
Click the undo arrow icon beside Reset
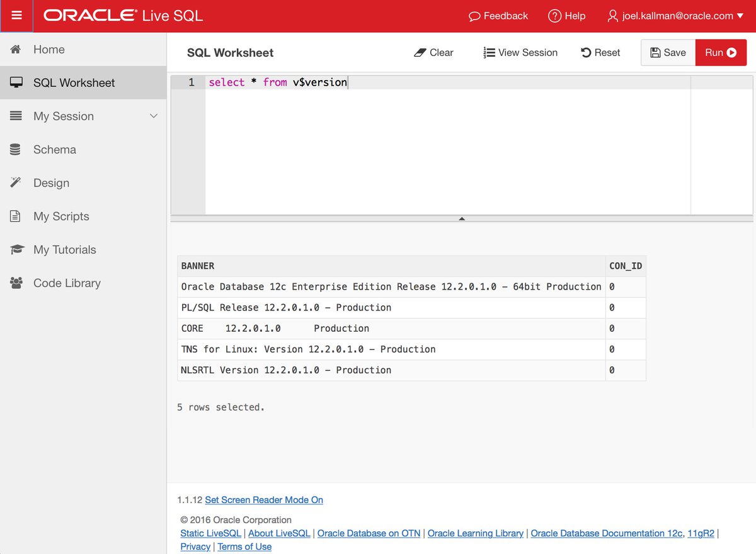[x=586, y=53]
